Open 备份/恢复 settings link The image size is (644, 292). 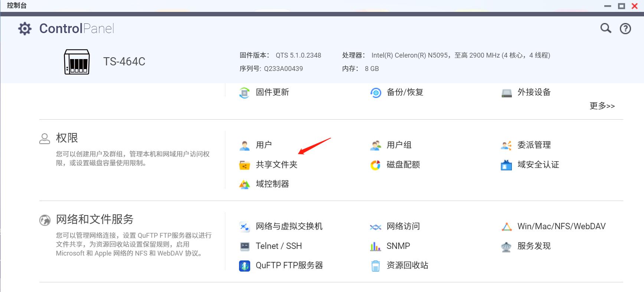pyautogui.click(x=405, y=93)
